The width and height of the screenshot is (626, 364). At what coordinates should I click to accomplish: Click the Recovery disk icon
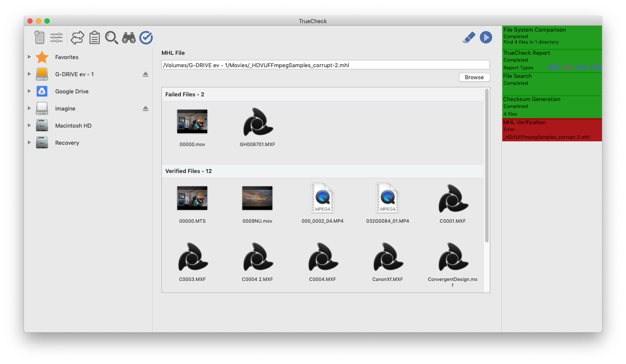coord(42,143)
